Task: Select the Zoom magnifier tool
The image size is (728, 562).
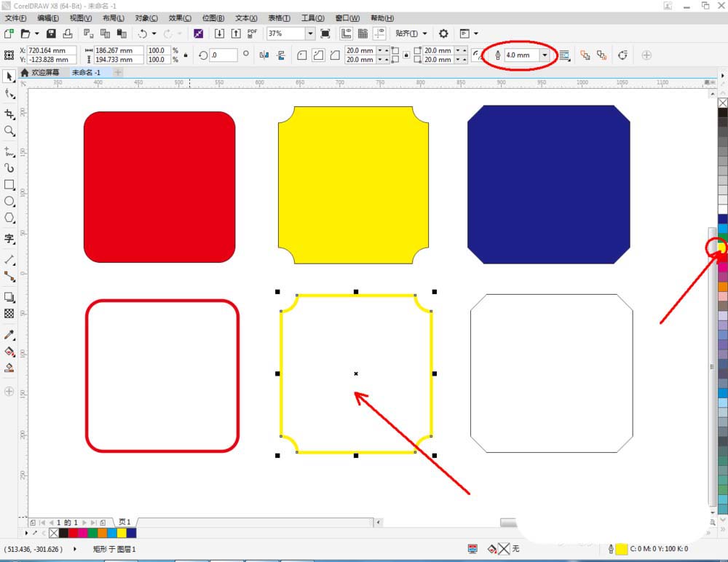Action: [9, 131]
